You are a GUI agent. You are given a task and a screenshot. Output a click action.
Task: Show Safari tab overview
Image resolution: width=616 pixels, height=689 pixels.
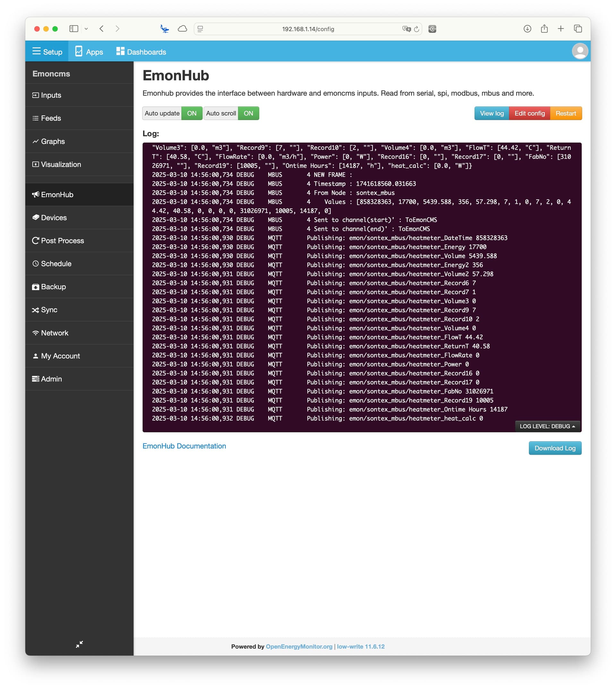tap(578, 29)
